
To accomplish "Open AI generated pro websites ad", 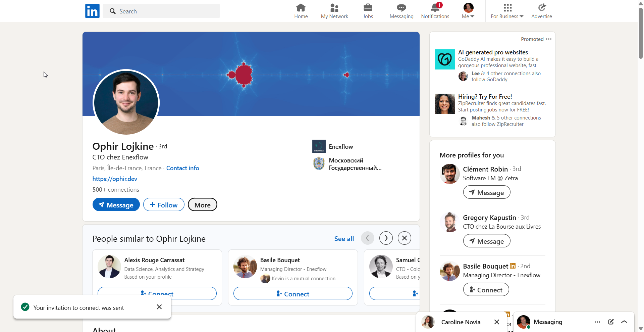I will pos(493,52).
